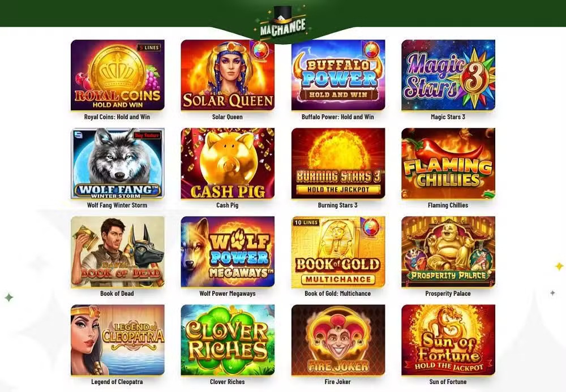Click the Wolf Fang Winter Storm tile
Image resolution: width=566 pixels, height=392 pixels.
coord(118,163)
